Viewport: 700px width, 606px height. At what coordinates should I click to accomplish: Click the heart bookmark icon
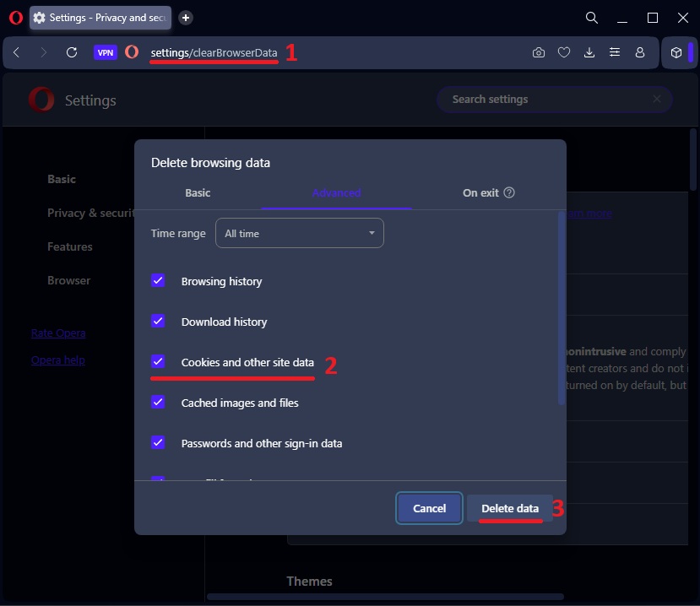(x=564, y=52)
